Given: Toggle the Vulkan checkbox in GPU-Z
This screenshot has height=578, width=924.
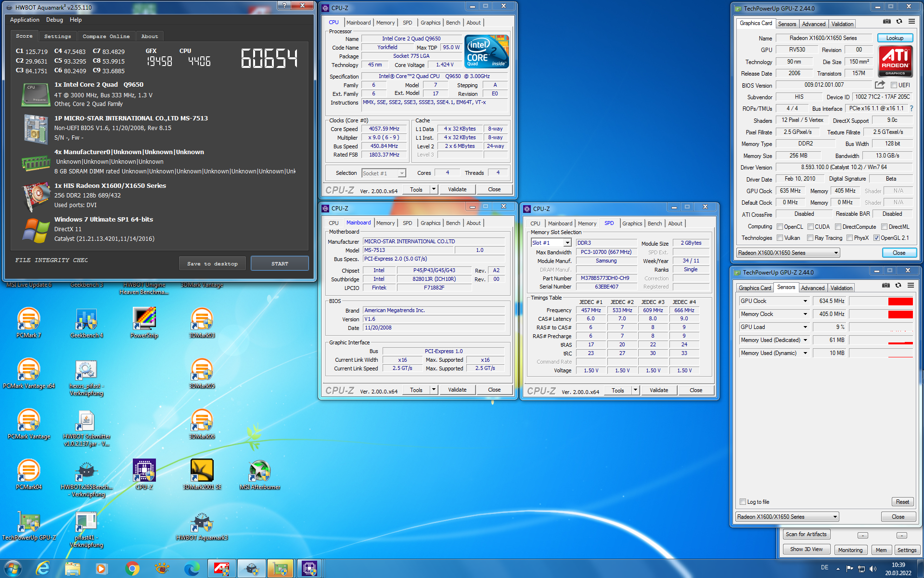Looking at the screenshot, I should (x=780, y=238).
